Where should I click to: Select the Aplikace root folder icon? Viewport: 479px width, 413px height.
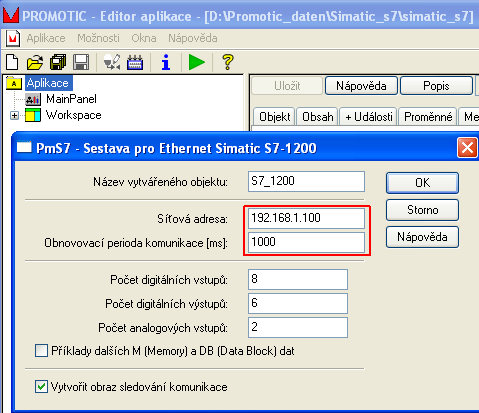click(14, 83)
